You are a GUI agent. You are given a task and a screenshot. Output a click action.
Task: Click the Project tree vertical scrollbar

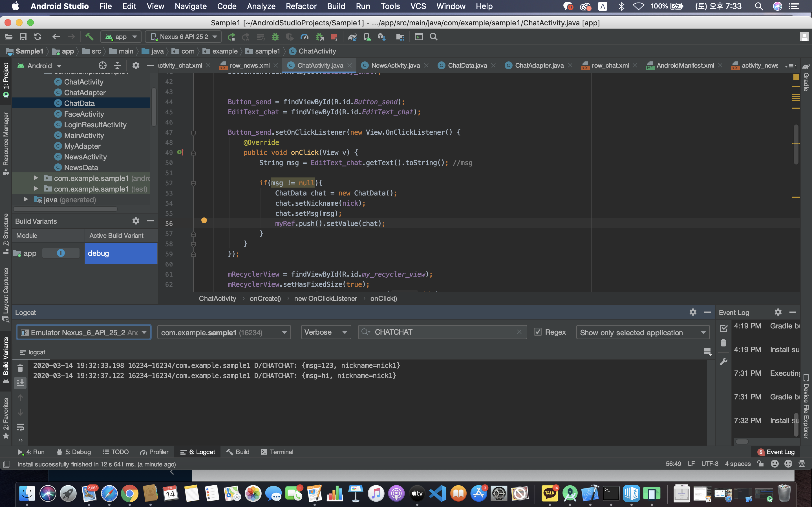click(x=154, y=107)
